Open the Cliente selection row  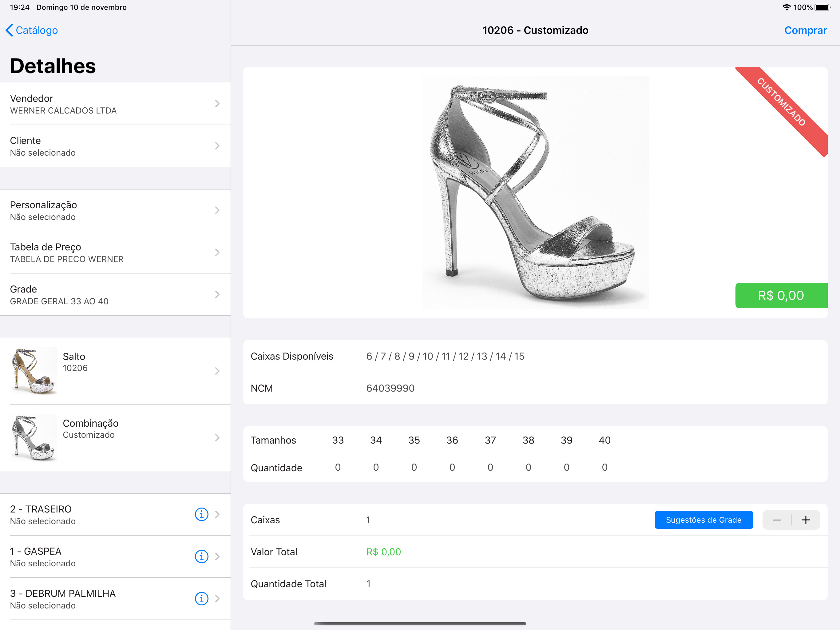(115, 146)
